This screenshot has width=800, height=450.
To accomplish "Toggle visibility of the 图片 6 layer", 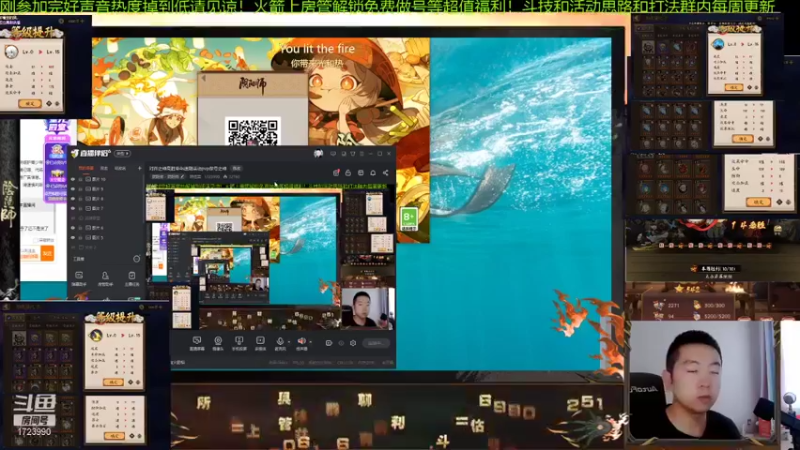I will (x=73, y=228).
